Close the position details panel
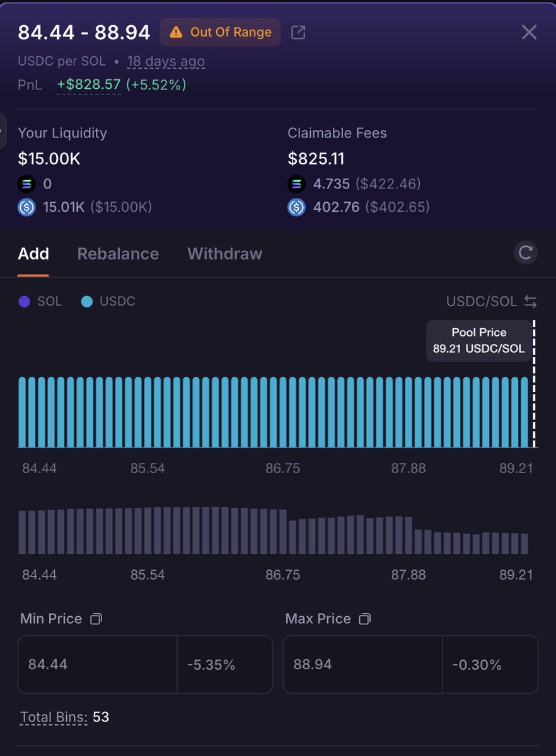 click(x=529, y=32)
